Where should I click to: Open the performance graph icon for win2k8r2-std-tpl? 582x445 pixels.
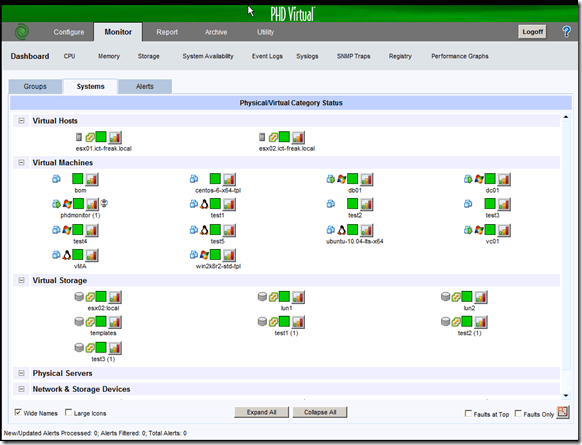229,255
